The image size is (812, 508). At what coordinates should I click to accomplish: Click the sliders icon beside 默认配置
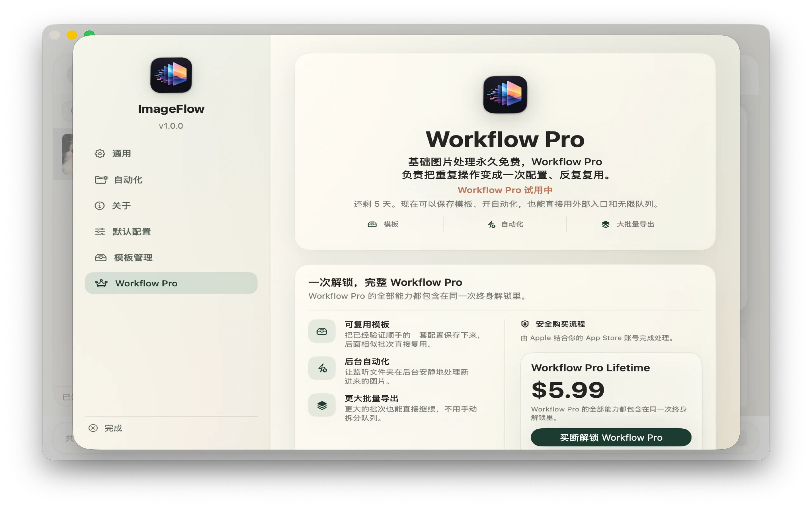click(100, 231)
